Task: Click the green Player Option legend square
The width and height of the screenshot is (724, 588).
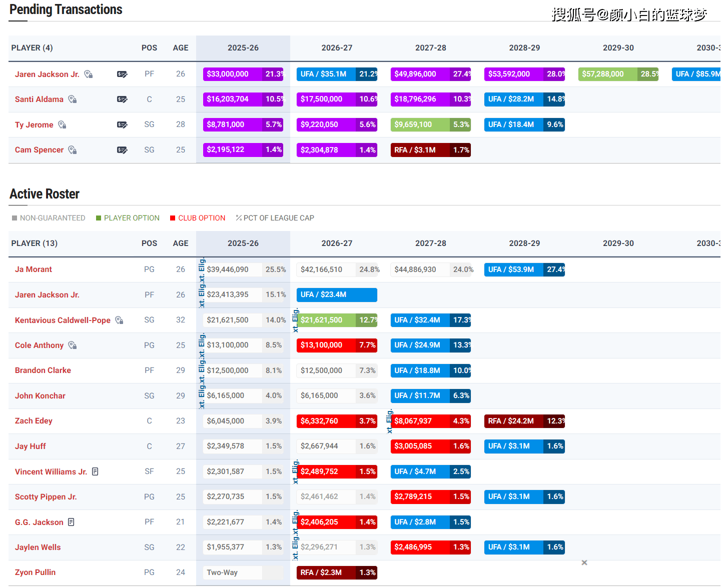Action: click(x=99, y=218)
